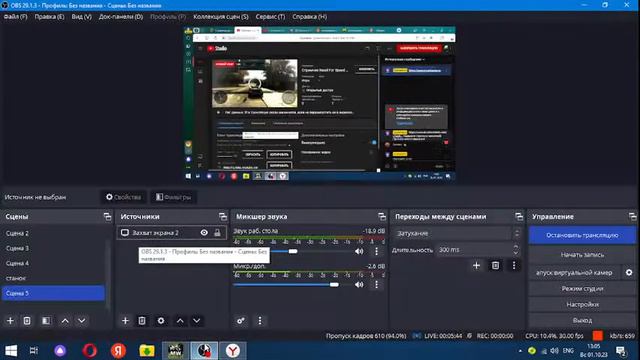Delete selected scene with trash icon
640x360 pixels.
point(27,321)
